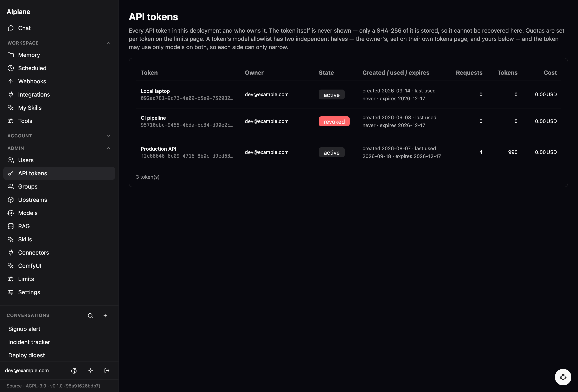Click the Connectors plug icon
578x392 pixels.
tap(11, 252)
